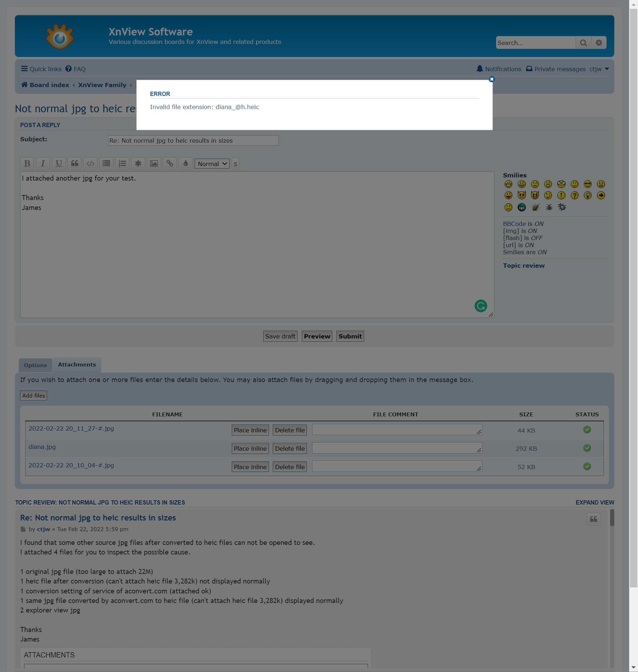Insert a quote block from the editor toolbar
638x672 pixels.
click(x=75, y=164)
